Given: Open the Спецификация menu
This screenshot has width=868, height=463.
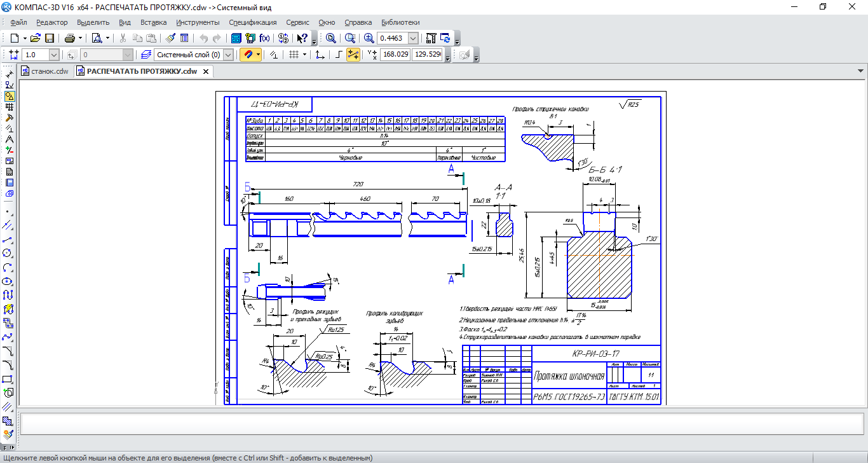Looking at the screenshot, I should click(252, 22).
